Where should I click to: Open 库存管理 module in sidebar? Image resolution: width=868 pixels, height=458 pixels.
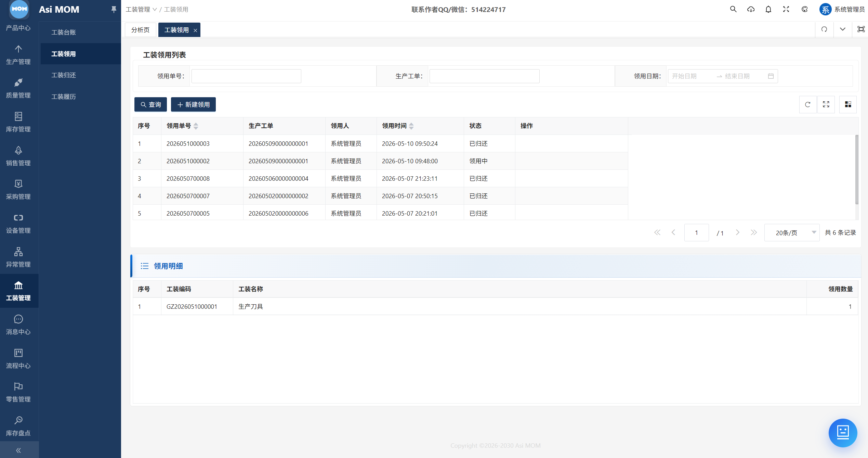coord(18,123)
